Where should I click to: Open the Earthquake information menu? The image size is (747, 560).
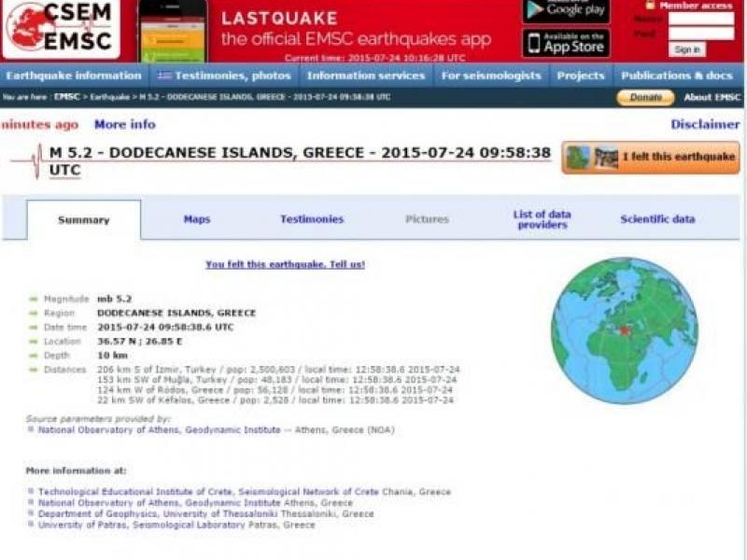click(x=73, y=76)
